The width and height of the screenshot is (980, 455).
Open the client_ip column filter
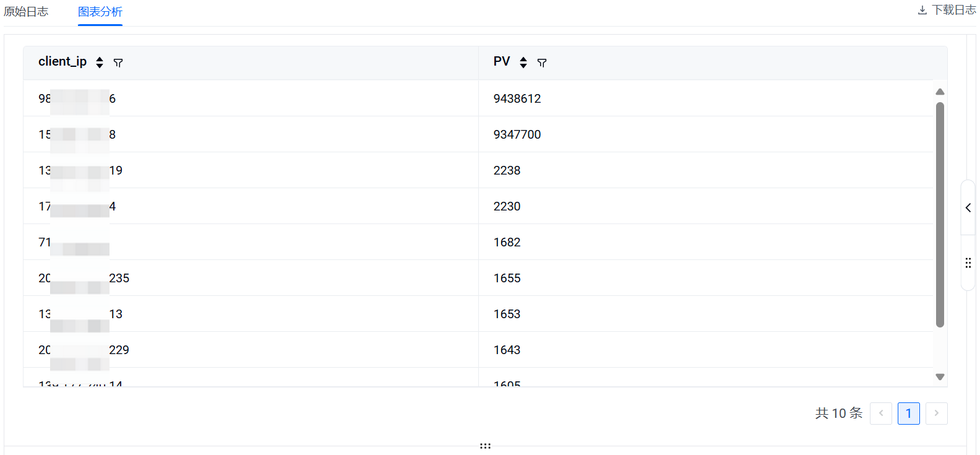tap(118, 63)
